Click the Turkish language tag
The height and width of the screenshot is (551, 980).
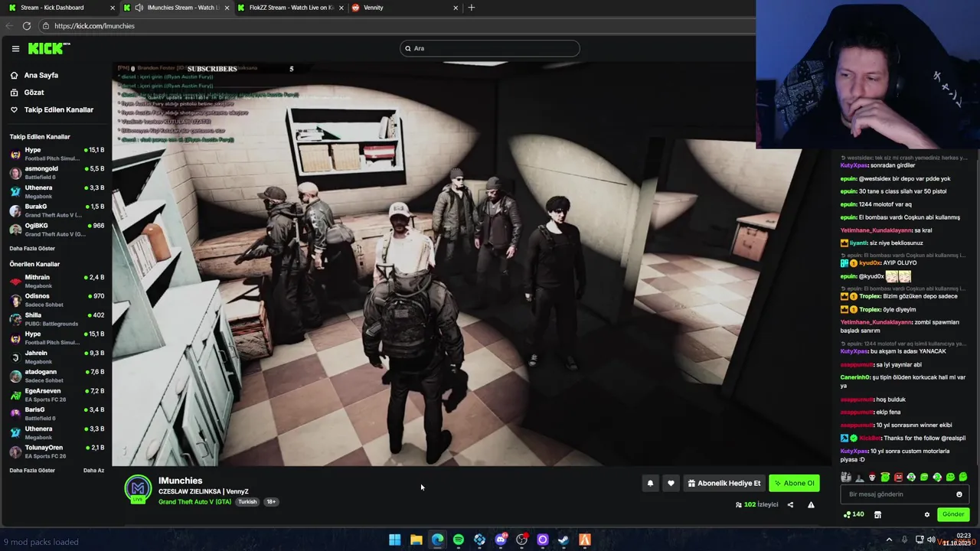tap(247, 502)
